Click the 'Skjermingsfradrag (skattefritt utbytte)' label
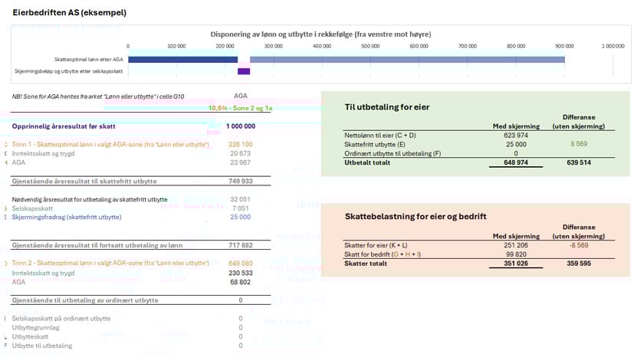 click(x=65, y=217)
